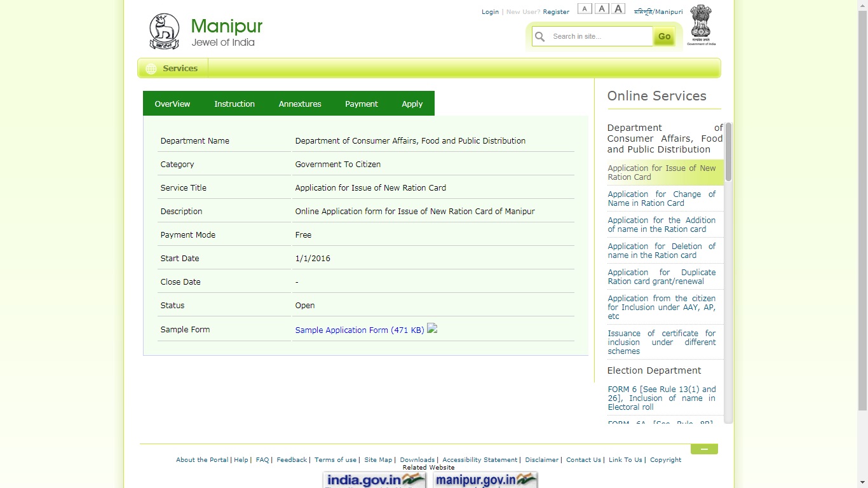Click the india.gov.in related website banner
Image resolution: width=868 pixels, height=488 pixels.
(374, 480)
